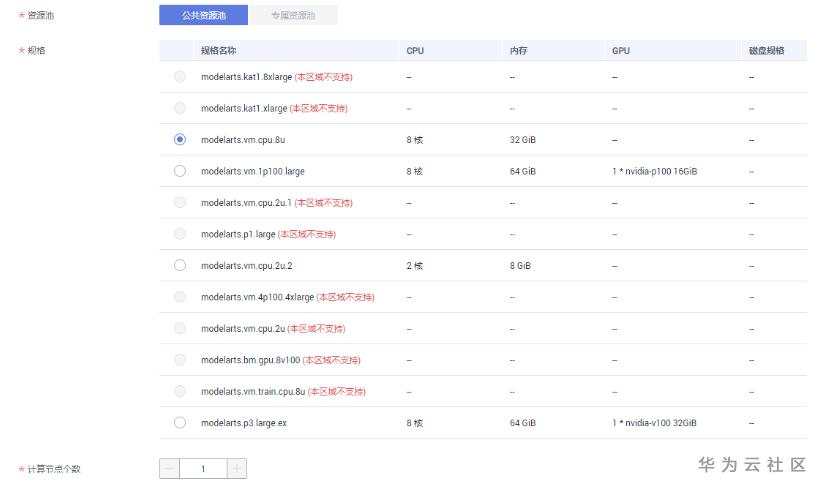The height and width of the screenshot is (490, 819).
Task: Pick the modelarts.vm.cpu.2u.2 radio button
Action: pos(180,265)
